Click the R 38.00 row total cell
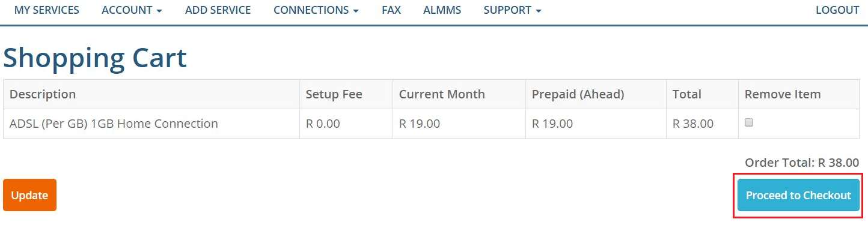 (693, 124)
